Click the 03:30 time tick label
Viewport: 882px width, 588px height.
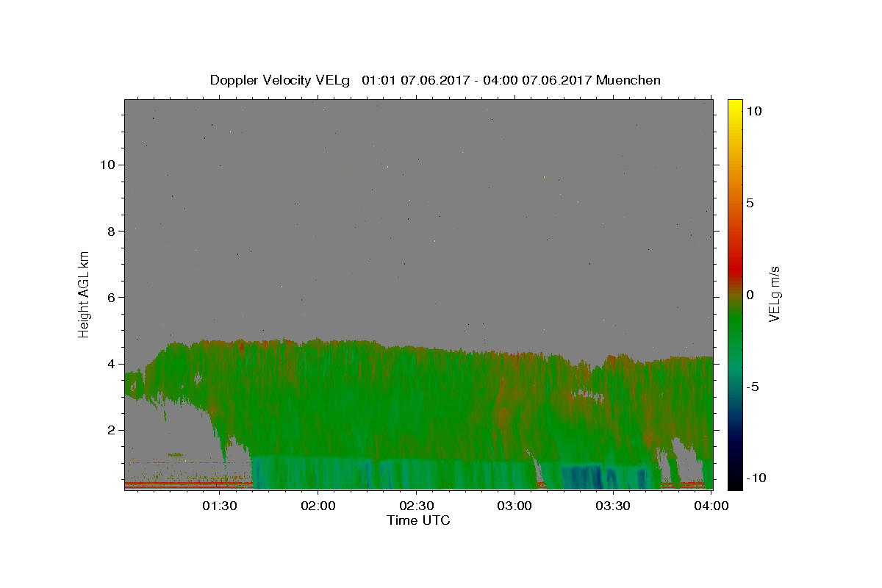[614, 505]
